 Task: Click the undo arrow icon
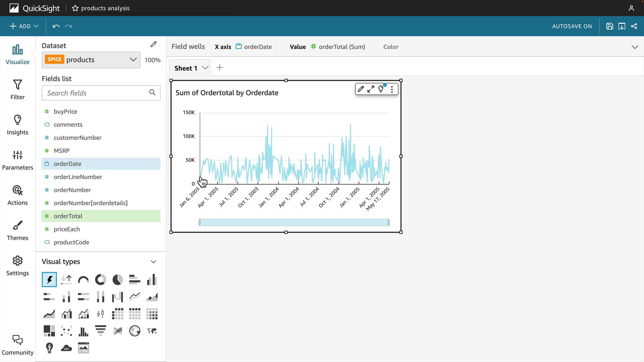(56, 26)
